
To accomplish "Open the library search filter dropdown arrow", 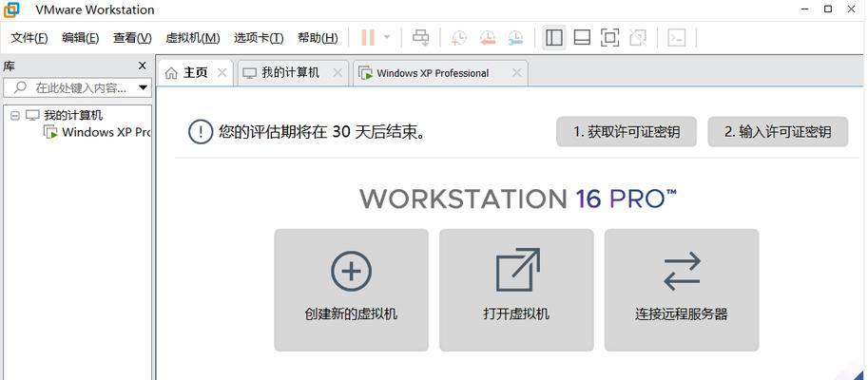I will pyautogui.click(x=143, y=87).
